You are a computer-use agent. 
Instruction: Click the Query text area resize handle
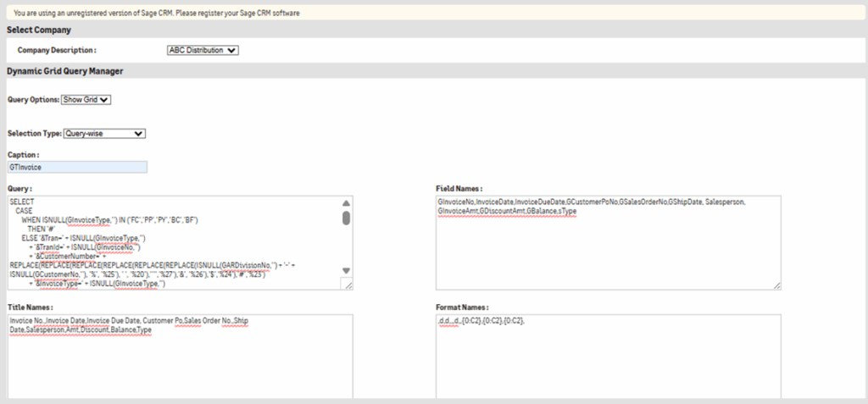pos(347,285)
